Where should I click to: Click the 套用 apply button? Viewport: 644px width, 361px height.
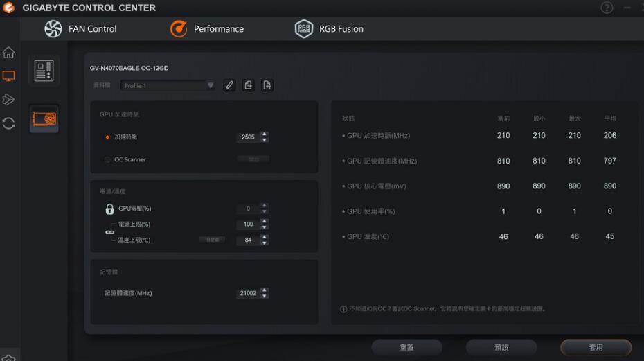pyautogui.click(x=596, y=347)
